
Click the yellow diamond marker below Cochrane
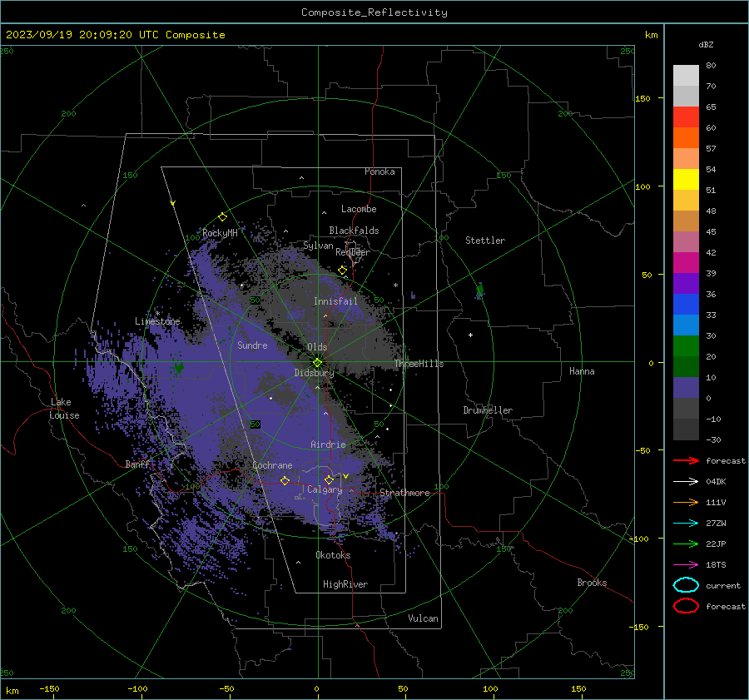coord(285,480)
